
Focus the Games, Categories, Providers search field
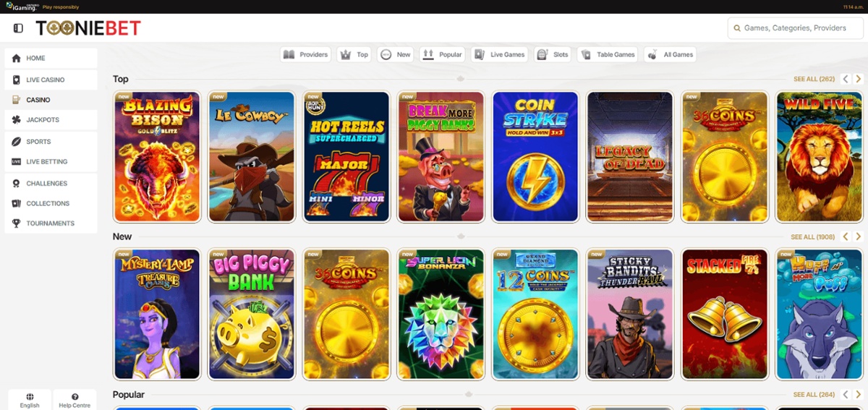(795, 28)
